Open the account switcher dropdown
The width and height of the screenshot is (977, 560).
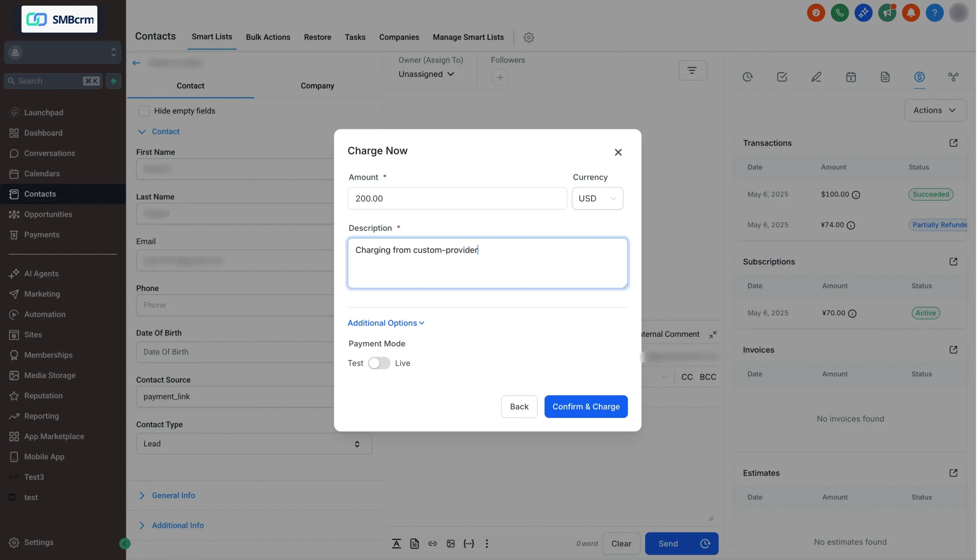(63, 52)
